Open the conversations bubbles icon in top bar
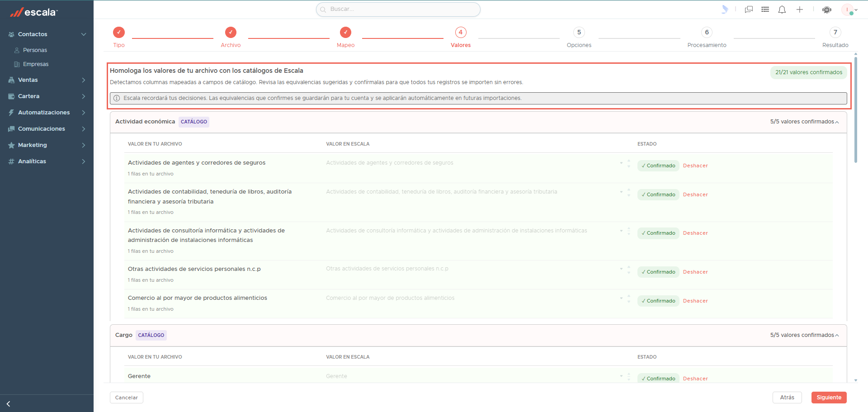The height and width of the screenshot is (412, 868). coord(749,9)
